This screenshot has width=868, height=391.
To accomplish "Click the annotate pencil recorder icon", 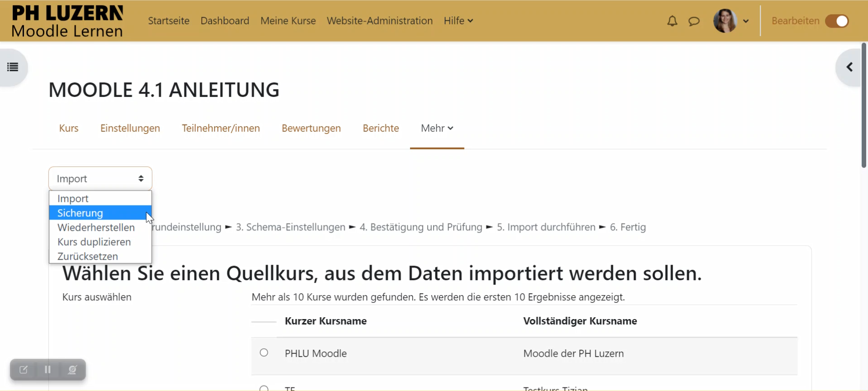I will [24, 370].
